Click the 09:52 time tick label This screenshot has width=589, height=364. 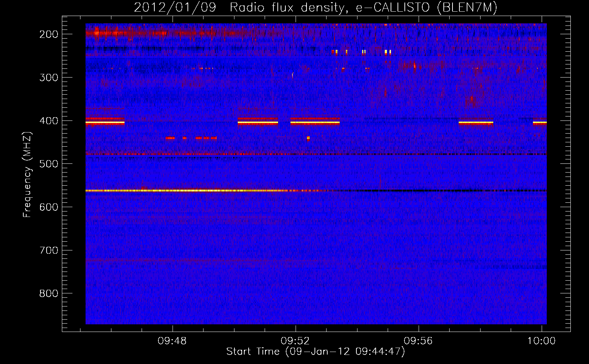295,341
